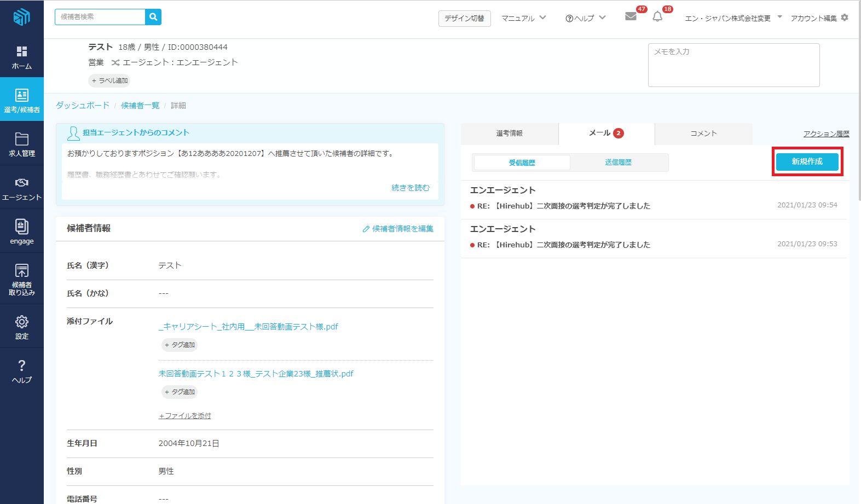Click the continue reading (続きを読む) link

point(411,188)
